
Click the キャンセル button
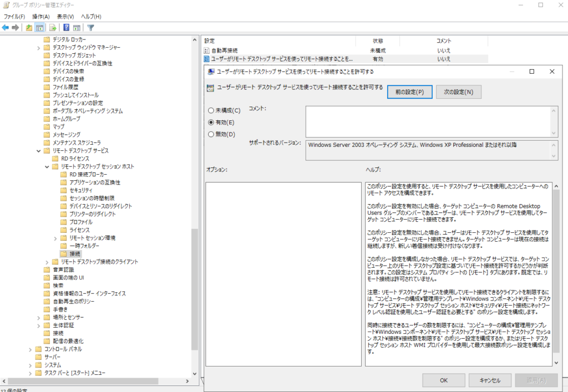[490, 380]
